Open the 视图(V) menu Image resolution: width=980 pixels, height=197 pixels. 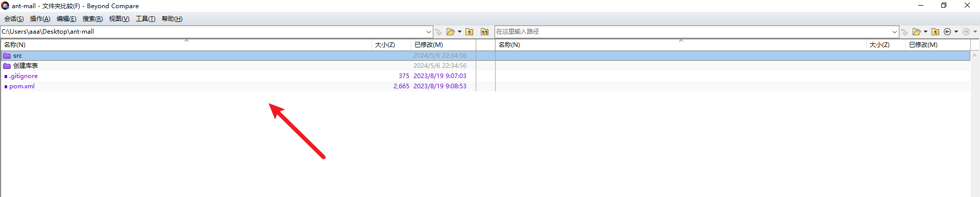[x=119, y=19]
